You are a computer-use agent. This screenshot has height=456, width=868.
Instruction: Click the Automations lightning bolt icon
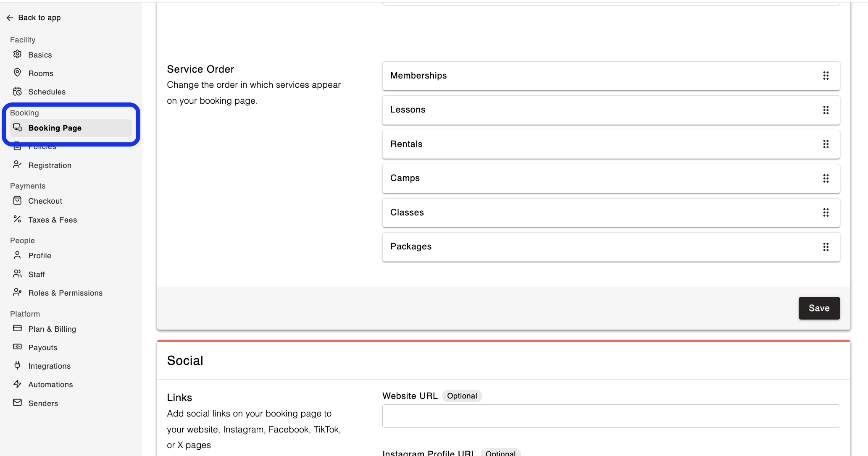17,384
